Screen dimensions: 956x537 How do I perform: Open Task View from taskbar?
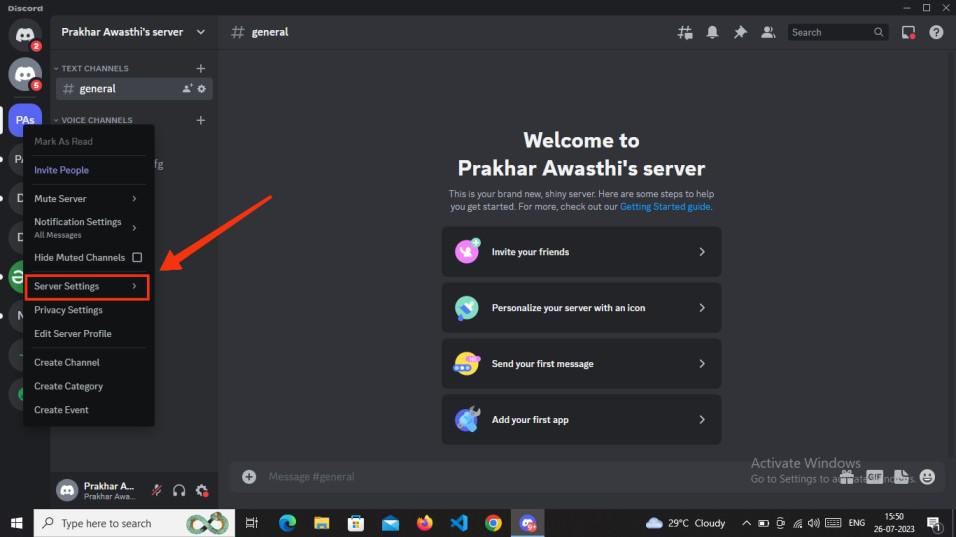coord(251,523)
